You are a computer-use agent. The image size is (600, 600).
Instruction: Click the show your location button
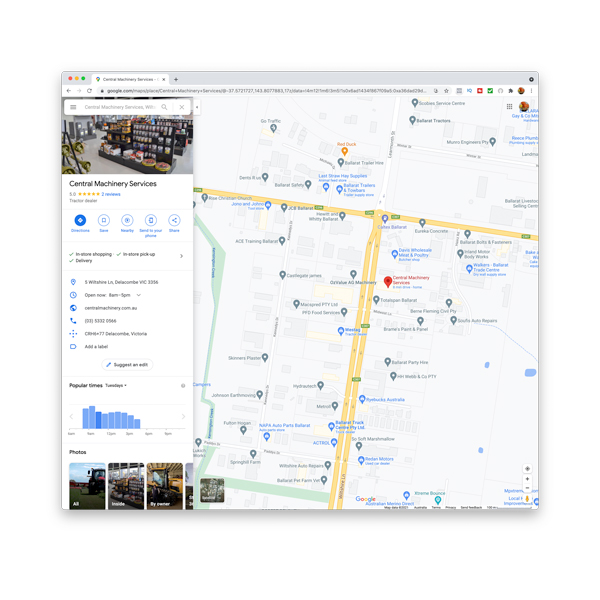527,469
